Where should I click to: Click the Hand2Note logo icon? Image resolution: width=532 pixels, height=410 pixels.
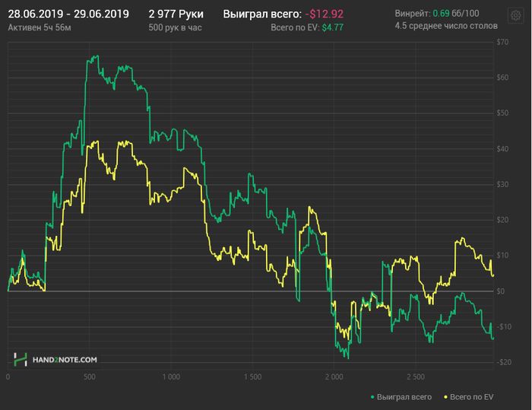coord(21,359)
